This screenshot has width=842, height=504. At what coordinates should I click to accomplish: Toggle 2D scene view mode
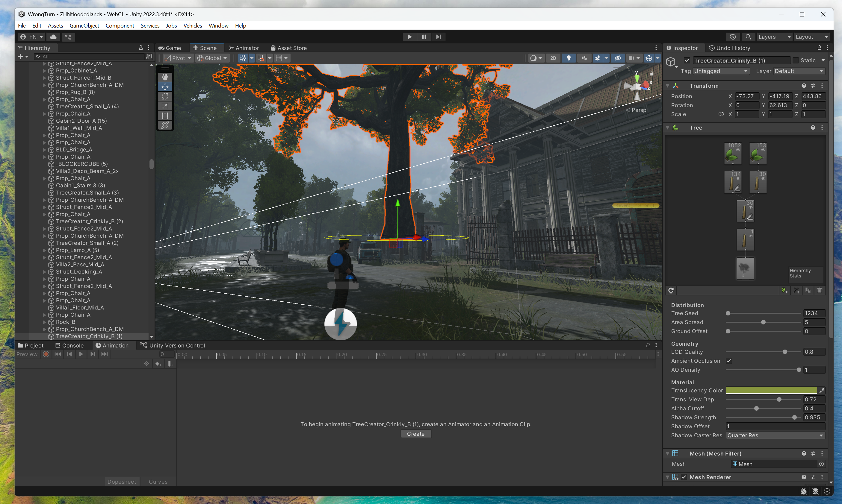pyautogui.click(x=553, y=58)
